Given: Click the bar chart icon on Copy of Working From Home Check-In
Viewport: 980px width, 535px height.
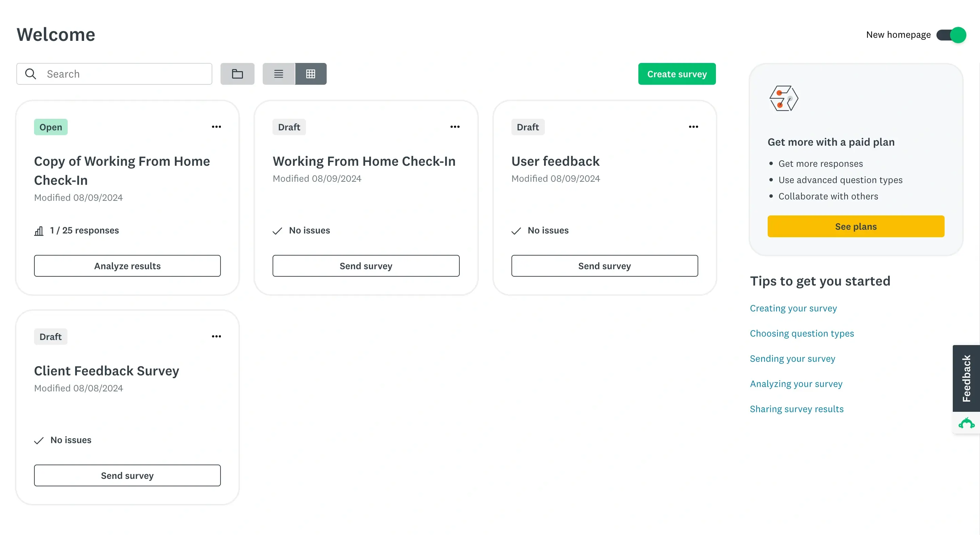Looking at the screenshot, I should [x=39, y=230].
